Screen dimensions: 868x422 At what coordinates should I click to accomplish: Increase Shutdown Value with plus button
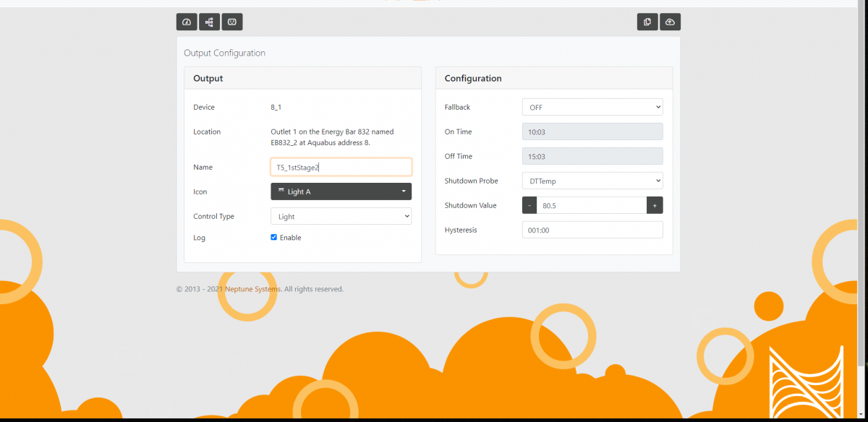click(x=655, y=205)
